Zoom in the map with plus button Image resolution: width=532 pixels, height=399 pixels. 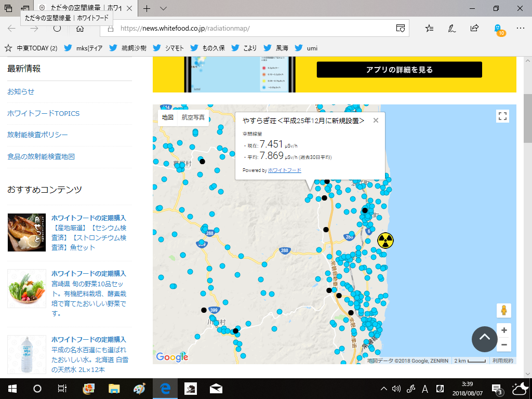(x=504, y=330)
